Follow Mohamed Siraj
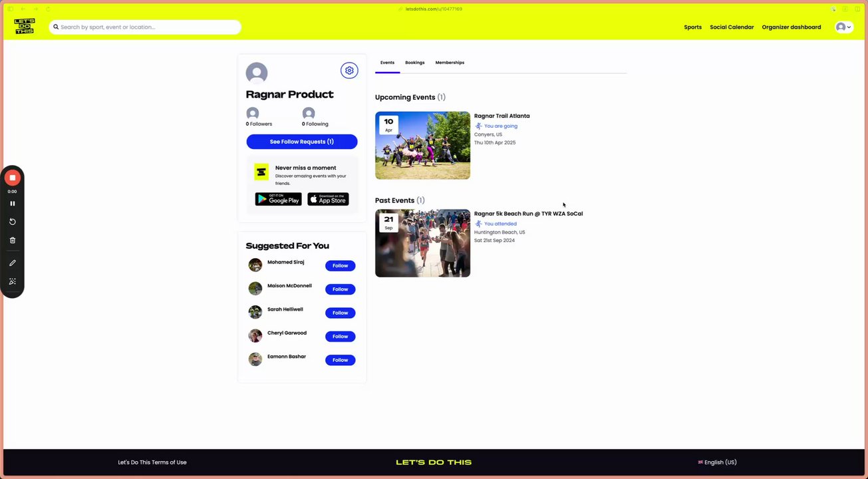 tap(341, 265)
